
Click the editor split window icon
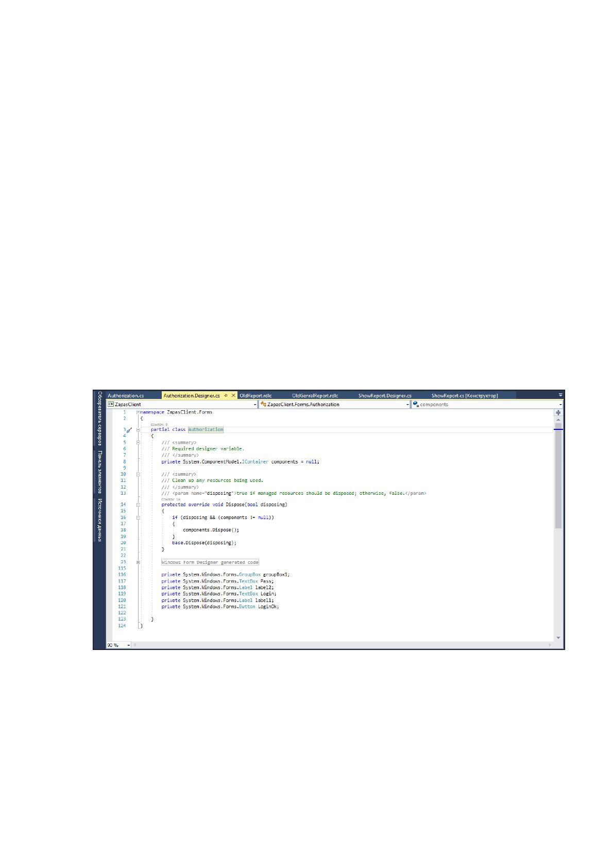(x=558, y=413)
